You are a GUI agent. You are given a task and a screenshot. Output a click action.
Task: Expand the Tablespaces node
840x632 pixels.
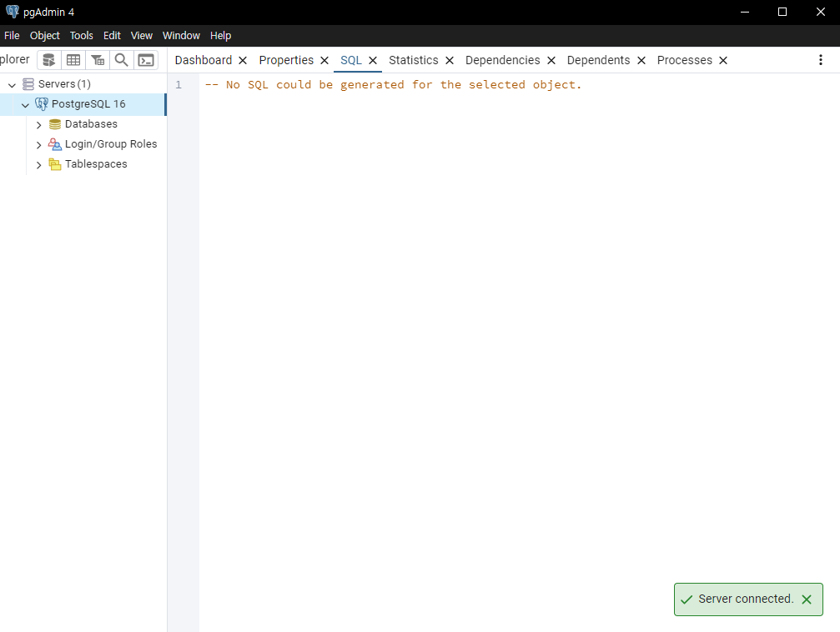(x=38, y=165)
